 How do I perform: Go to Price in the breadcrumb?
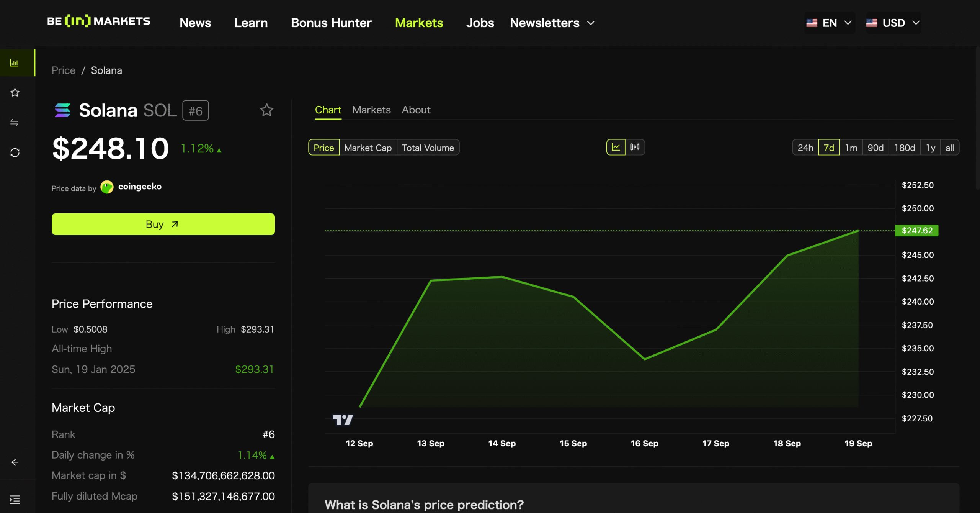pyautogui.click(x=64, y=70)
